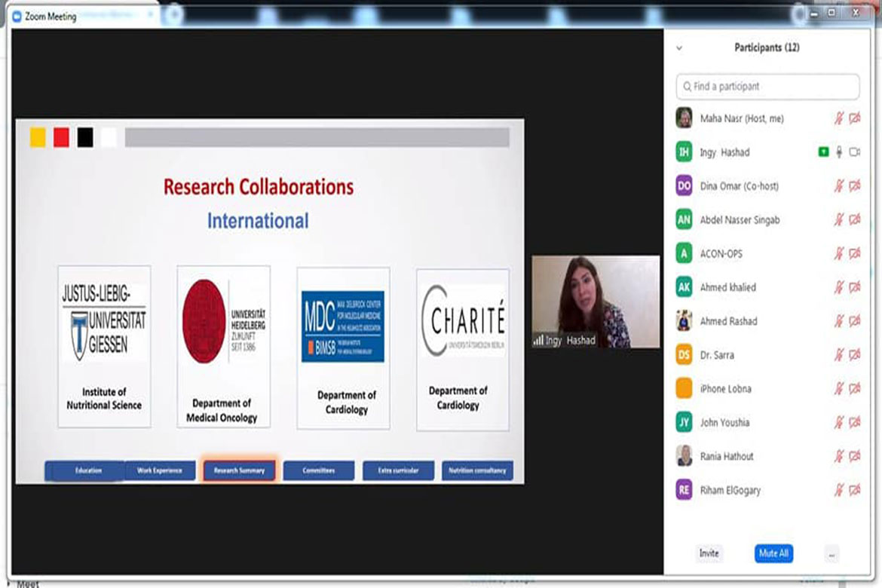
Task: Click John Youshia's muted microphone icon
Action: click(x=839, y=422)
